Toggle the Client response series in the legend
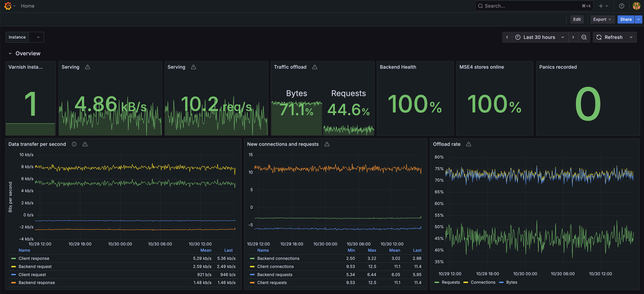The width and height of the screenshot is (644, 294). pos(34,258)
